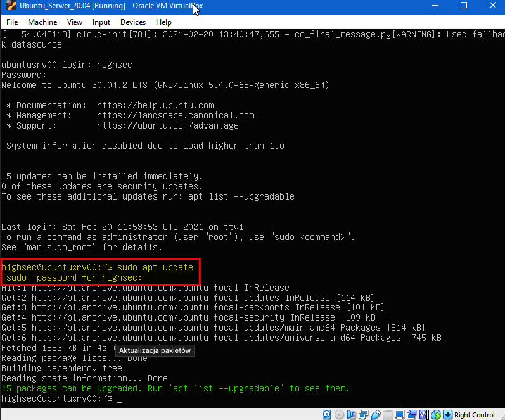This screenshot has width=505, height=420.
Task: Click the keyboard capture arrow icon
Action: [448, 415]
